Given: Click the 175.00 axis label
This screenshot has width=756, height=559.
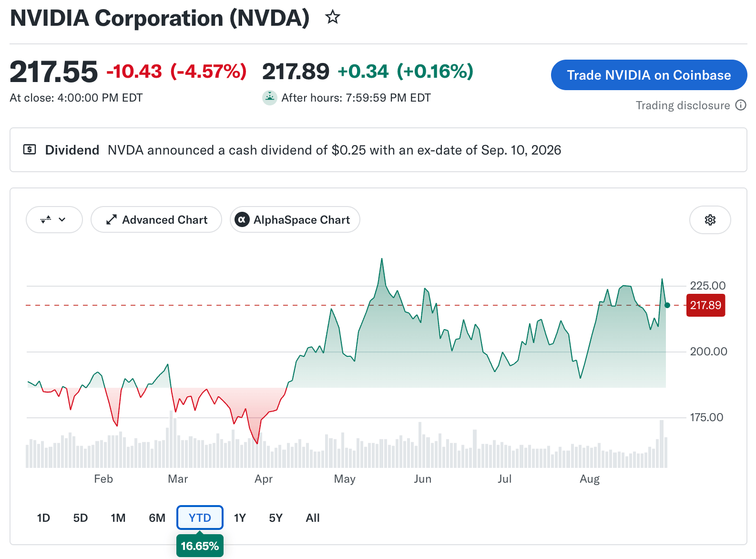Looking at the screenshot, I should coord(706,417).
